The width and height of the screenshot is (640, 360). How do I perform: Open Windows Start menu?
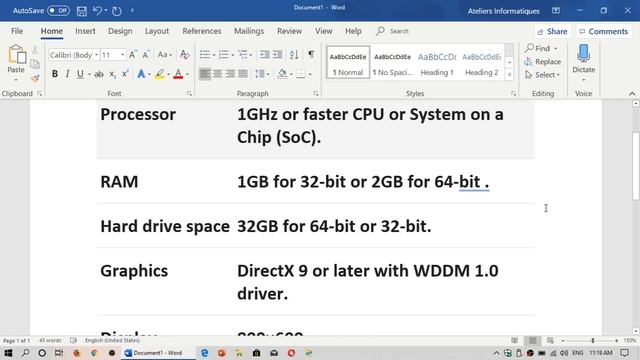pos(8,353)
